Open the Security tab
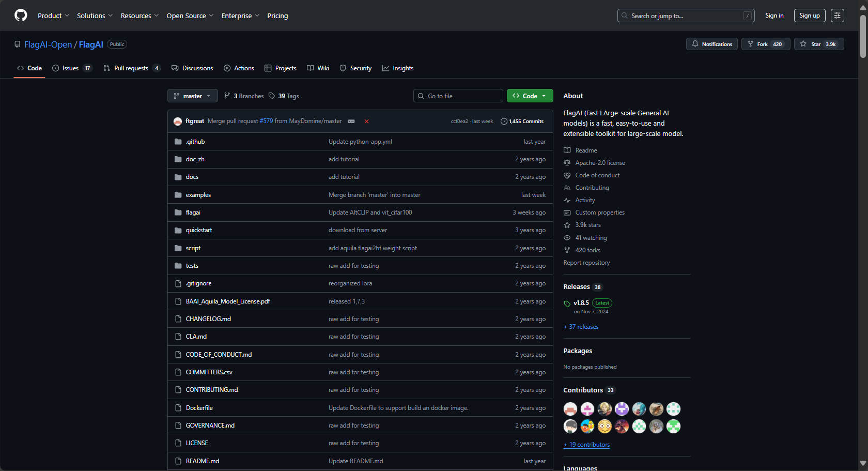868x471 pixels. (356, 68)
